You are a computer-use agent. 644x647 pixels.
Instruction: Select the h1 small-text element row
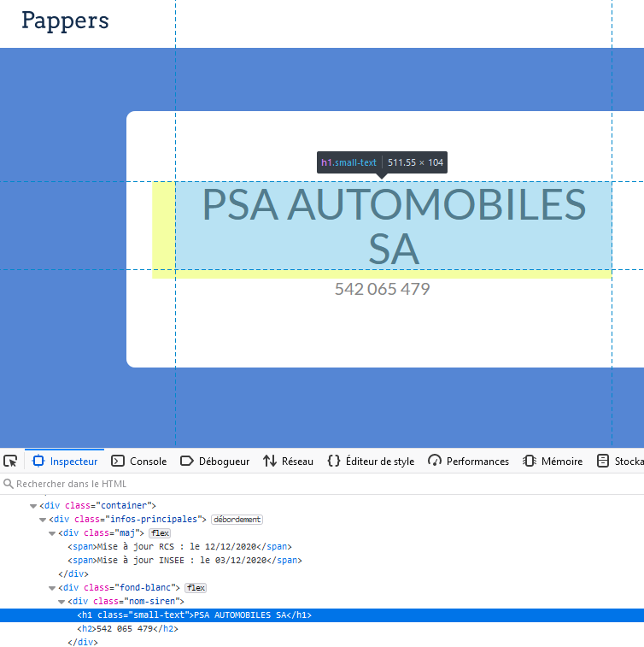(x=322, y=615)
